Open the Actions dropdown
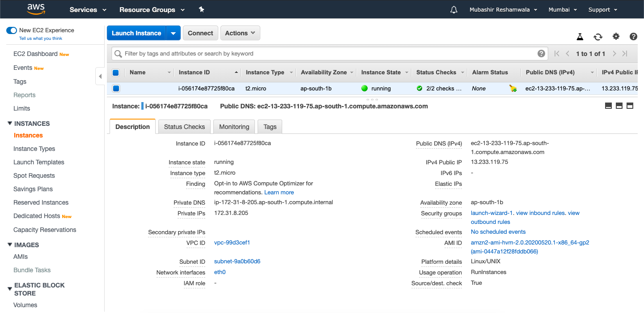The width and height of the screenshot is (644, 313). [240, 33]
